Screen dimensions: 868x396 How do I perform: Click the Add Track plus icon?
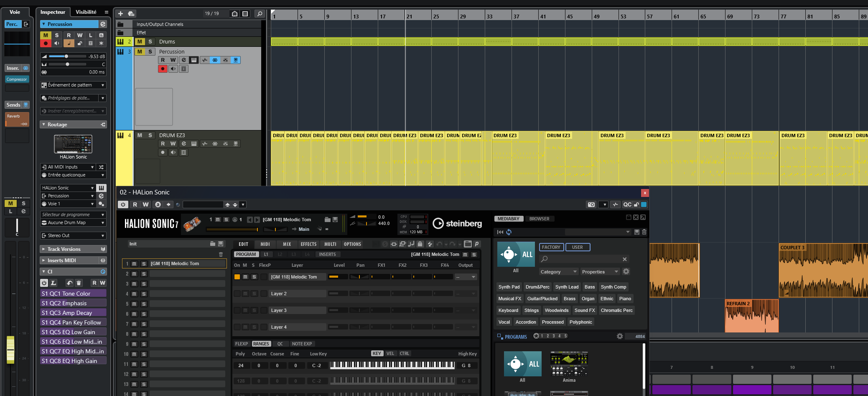[x=120, y=14]
